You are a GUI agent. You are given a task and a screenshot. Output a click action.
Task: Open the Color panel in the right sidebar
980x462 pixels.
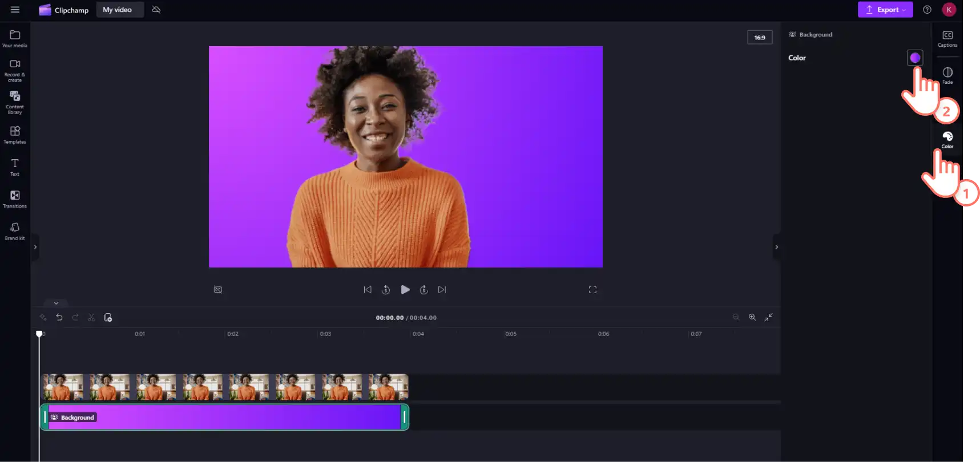[947, 140]
